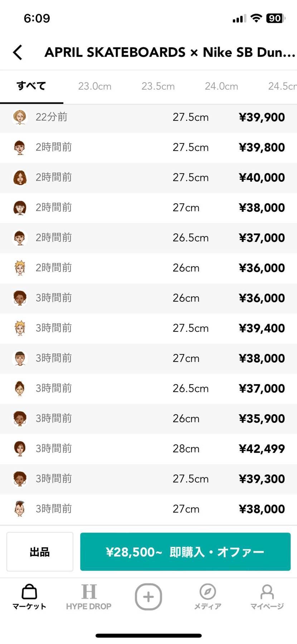Tap avatar on the ¥42,499 listing
The width and height of the screenshot is (297, 644).
pos(20,449)
